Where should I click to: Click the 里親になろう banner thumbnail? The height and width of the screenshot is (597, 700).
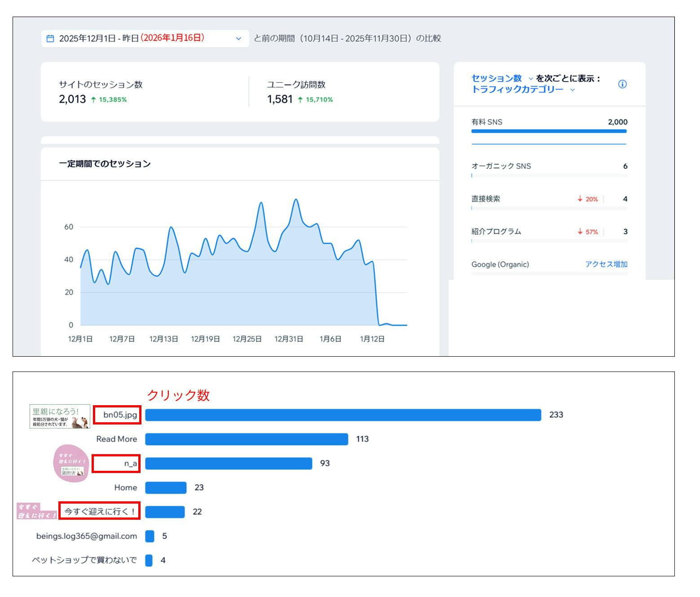point(60,416)
